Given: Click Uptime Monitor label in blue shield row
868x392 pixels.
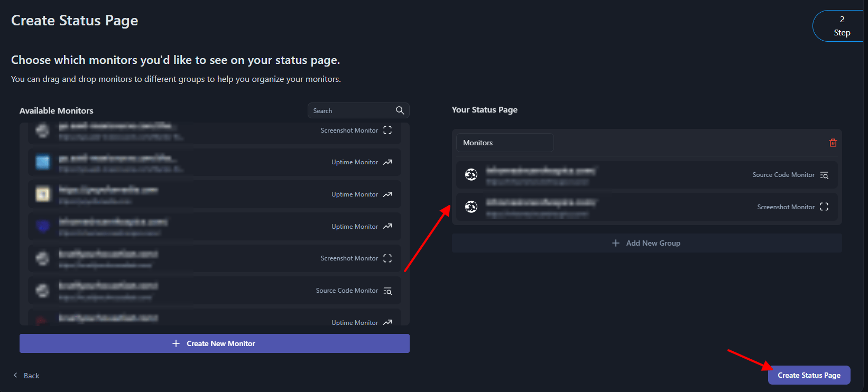Looking at the screenshot, I should pyautogui.click(x=355, y=227).
